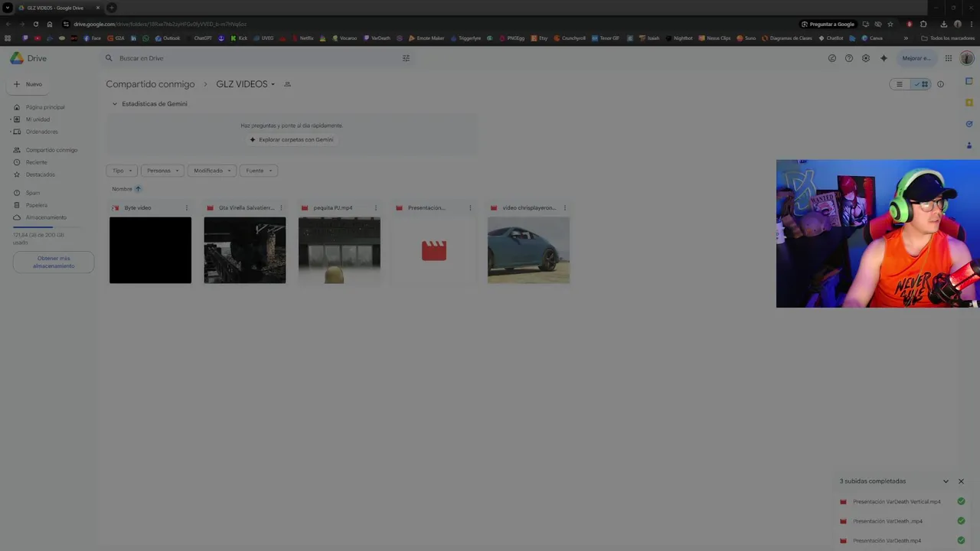Click Obtener más almacenamiento button
980x551 pixels.
coord(54,262)
